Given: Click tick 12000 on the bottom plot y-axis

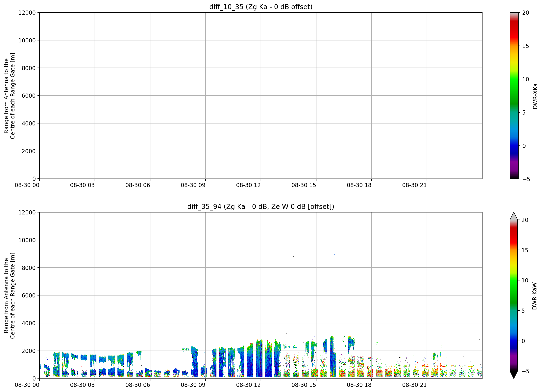Looking at the screenshot, I should pyautogui.click(x=27, y=212).
